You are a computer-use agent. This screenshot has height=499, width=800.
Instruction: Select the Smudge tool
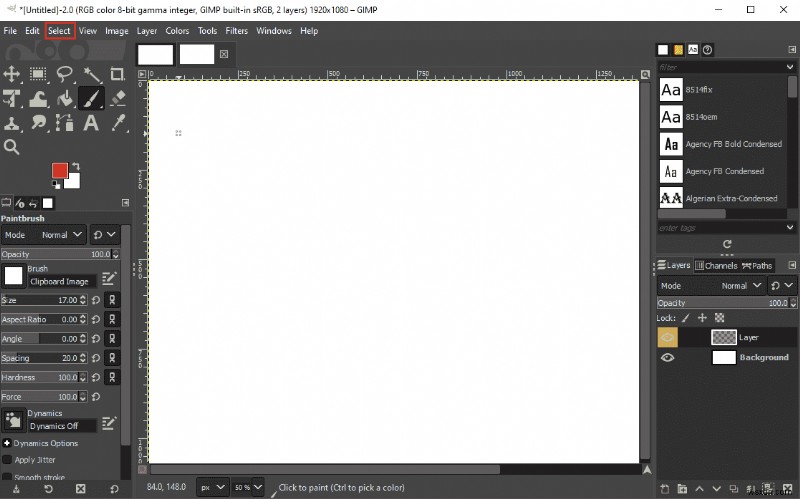coord(38,123)
